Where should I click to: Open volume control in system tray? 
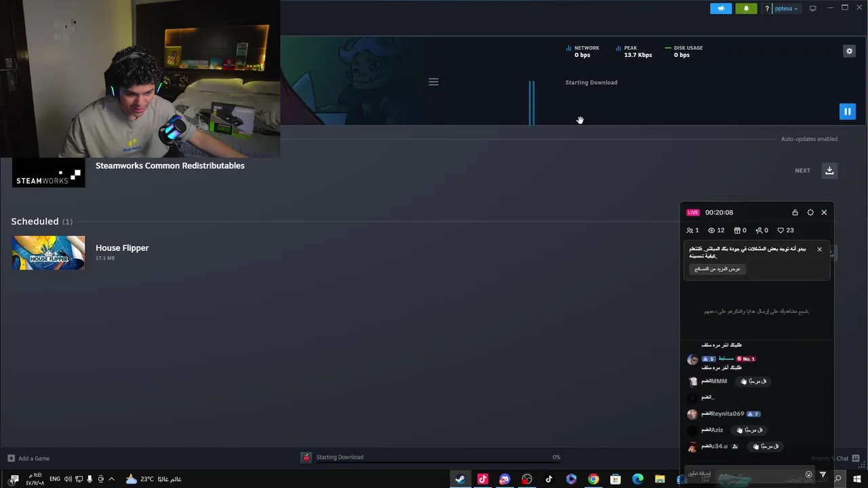pos(68,479)
